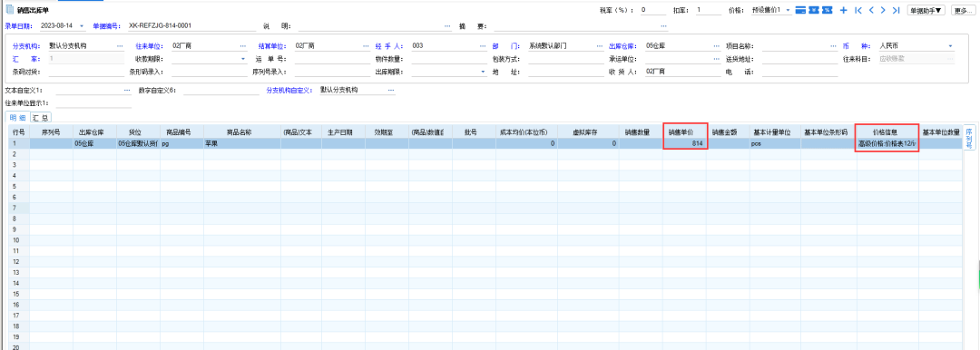
Task: Click the blue percent coupon icon
Action: pyautogui.click(x=827, y=10)
